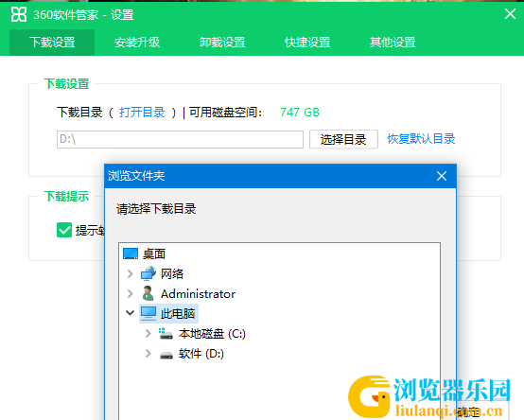Screen dimensions: 524x420
Task: Expand the 本地磁盘 (C:) node
Action: click(148, 334)
